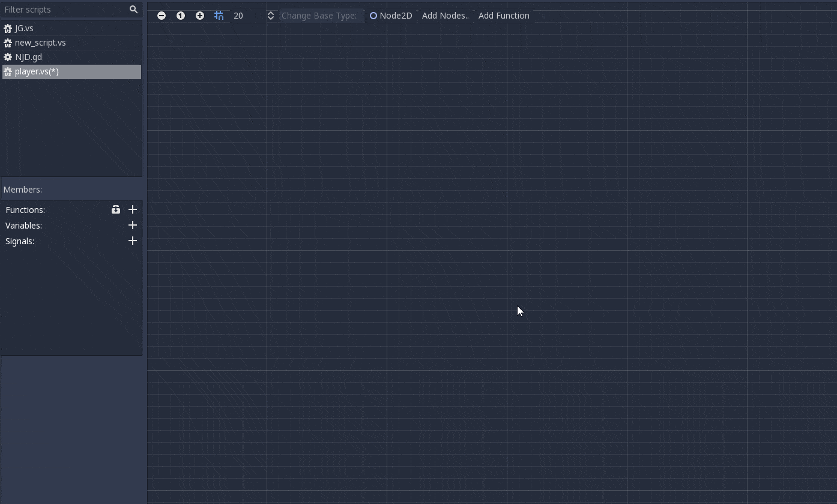This screenshot has width=837, height=504.
Task: Click the zoom out minus icon
Action: click(x=162, y=16)
